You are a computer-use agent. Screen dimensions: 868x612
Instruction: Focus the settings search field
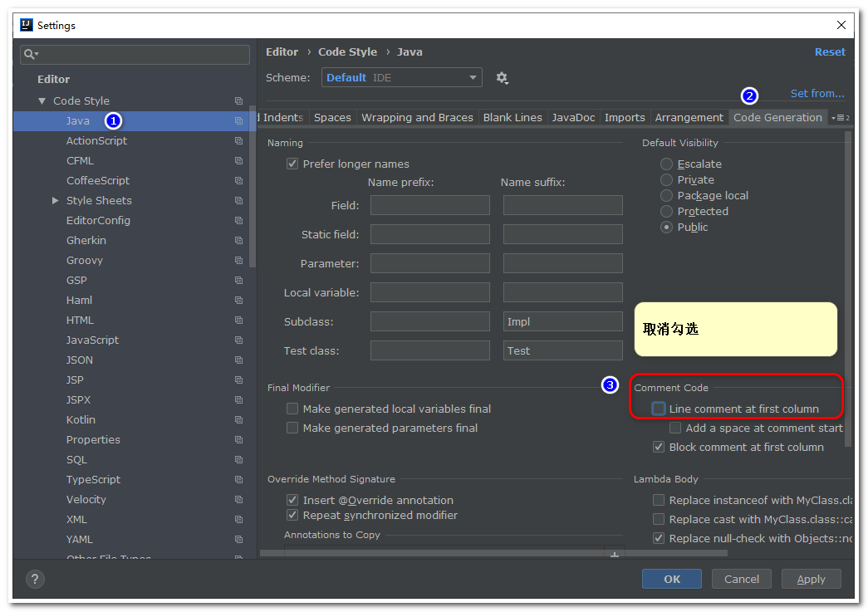pyautogui.click(x=135, y=54)
